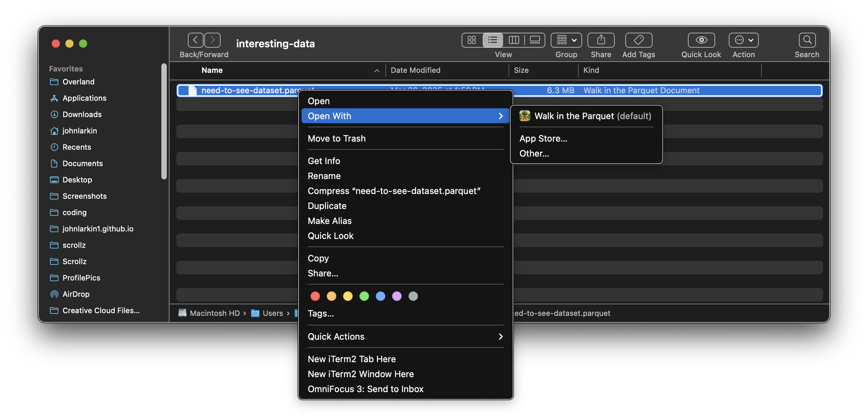The image size is (868, 418).
Task: Select Move to Trash
Action: pos(405,139)
